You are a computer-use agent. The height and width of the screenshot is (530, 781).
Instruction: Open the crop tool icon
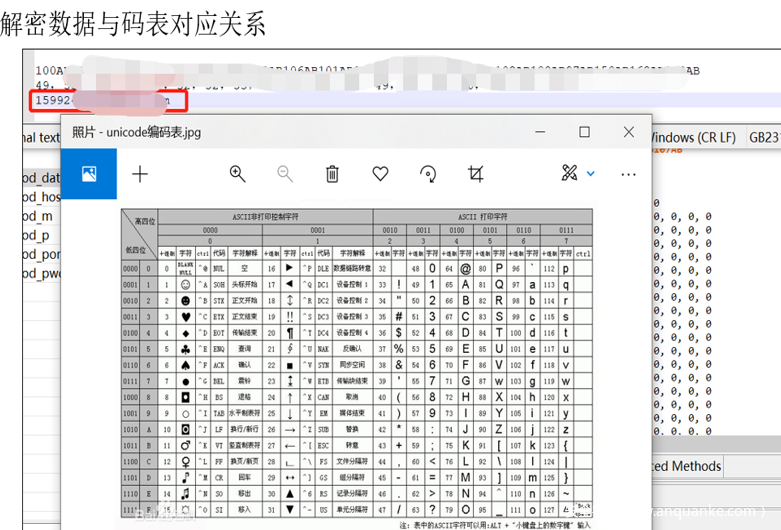[x=476, y=174]
